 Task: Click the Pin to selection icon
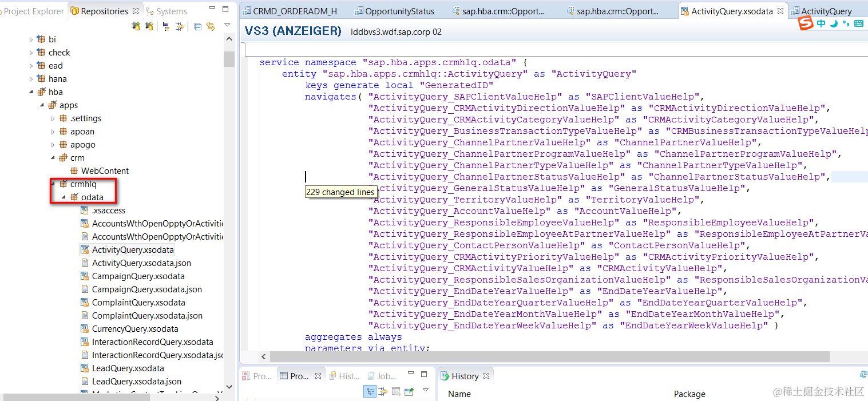(x=409, y=391)
